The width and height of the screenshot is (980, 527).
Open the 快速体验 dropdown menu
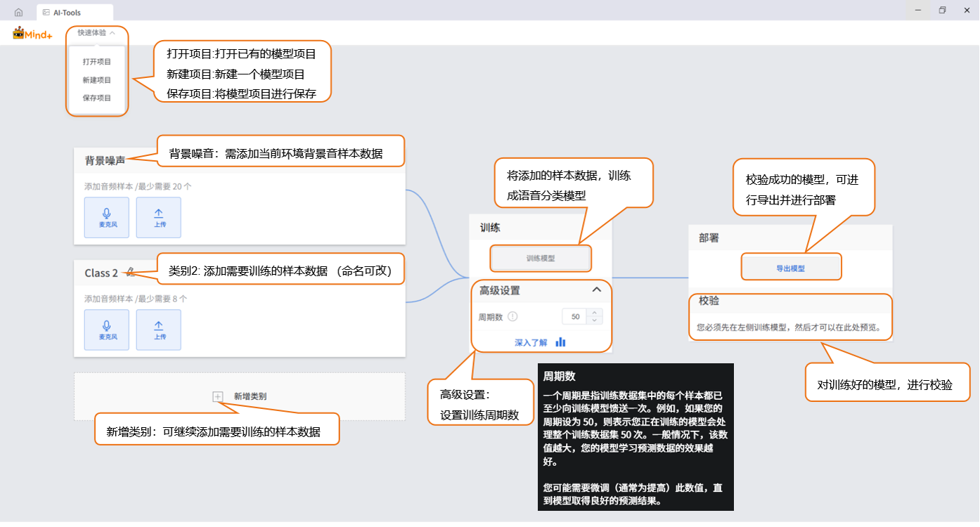coord(96,32)
